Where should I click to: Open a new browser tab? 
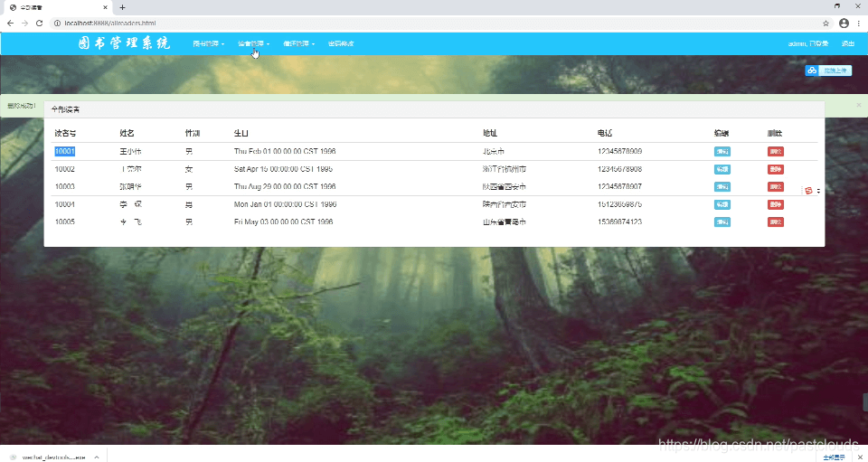click(122, 8)
